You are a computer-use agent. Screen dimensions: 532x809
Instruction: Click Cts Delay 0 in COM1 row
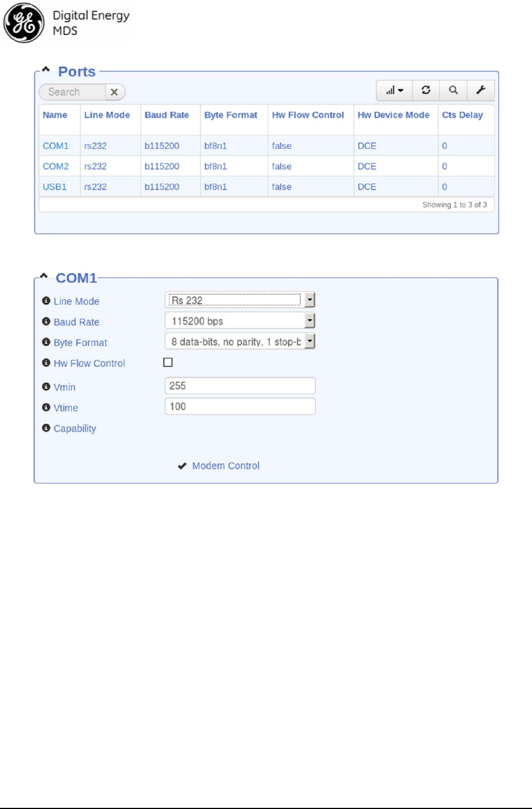(x=444, y=146)
